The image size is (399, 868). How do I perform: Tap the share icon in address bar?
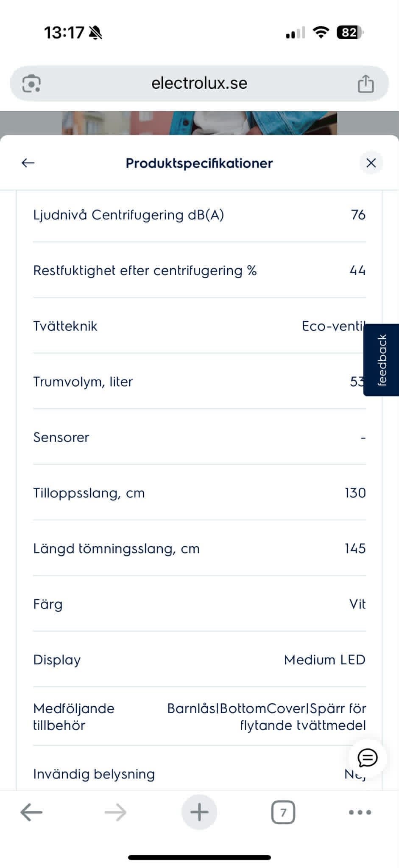point(366,83)
